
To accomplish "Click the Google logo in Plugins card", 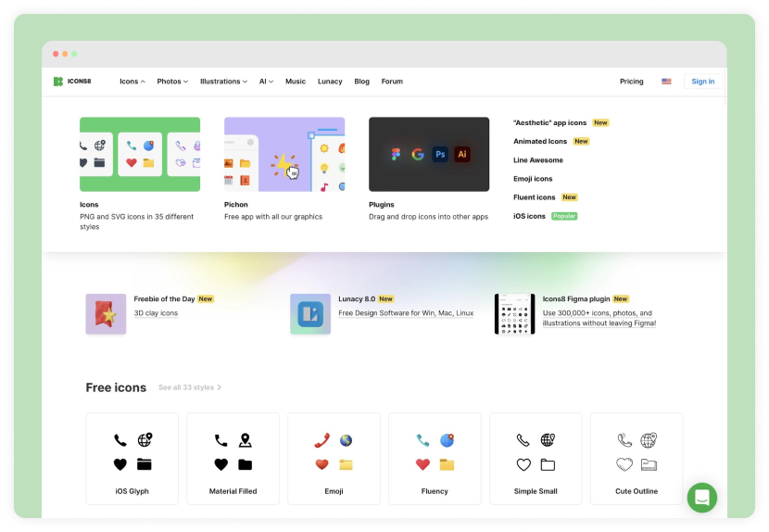I will click(418, 154).
